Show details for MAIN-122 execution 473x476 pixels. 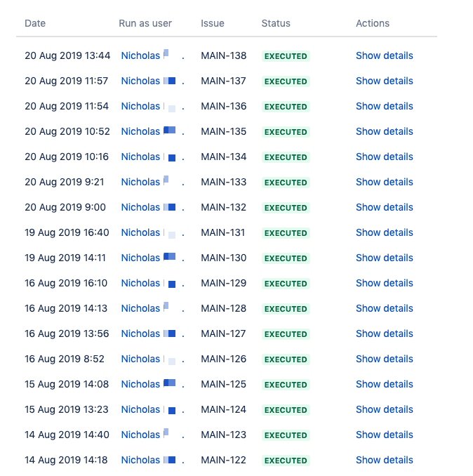(384, 460)
